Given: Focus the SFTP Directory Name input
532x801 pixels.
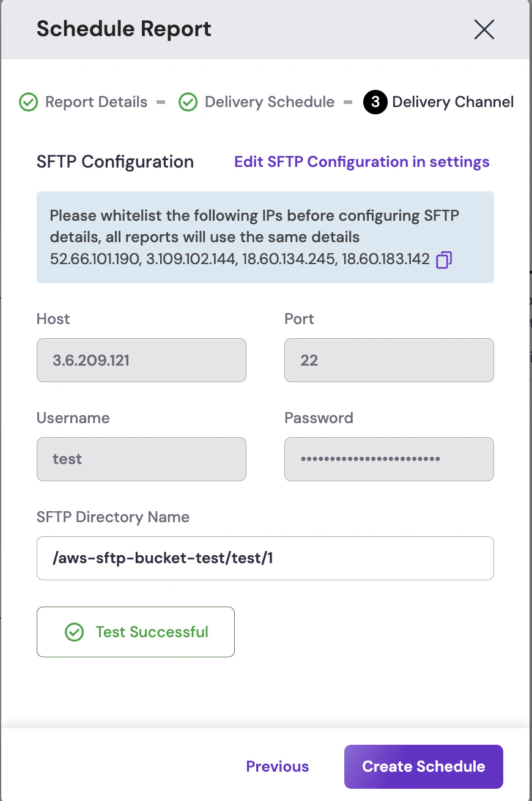Looking at the screenshot, I should [x=265, y=558].
